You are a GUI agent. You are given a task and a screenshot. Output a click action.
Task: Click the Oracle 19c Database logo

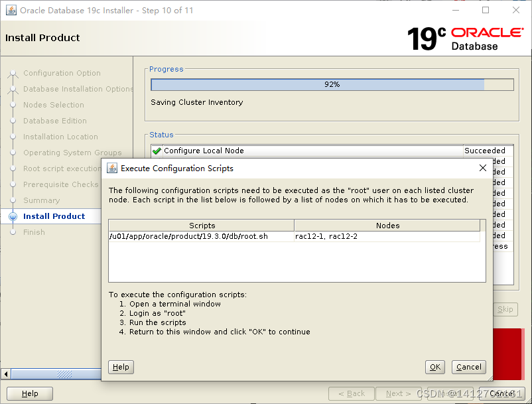(465, 38)
